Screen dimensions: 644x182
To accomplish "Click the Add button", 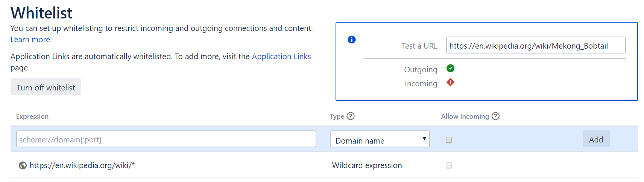I will 596,139.
